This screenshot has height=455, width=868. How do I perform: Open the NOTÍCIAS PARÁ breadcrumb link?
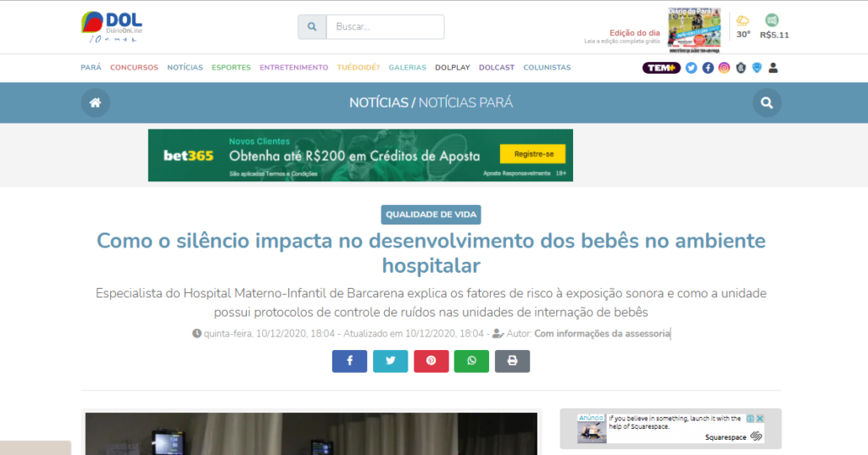click(x=465, y=103)
